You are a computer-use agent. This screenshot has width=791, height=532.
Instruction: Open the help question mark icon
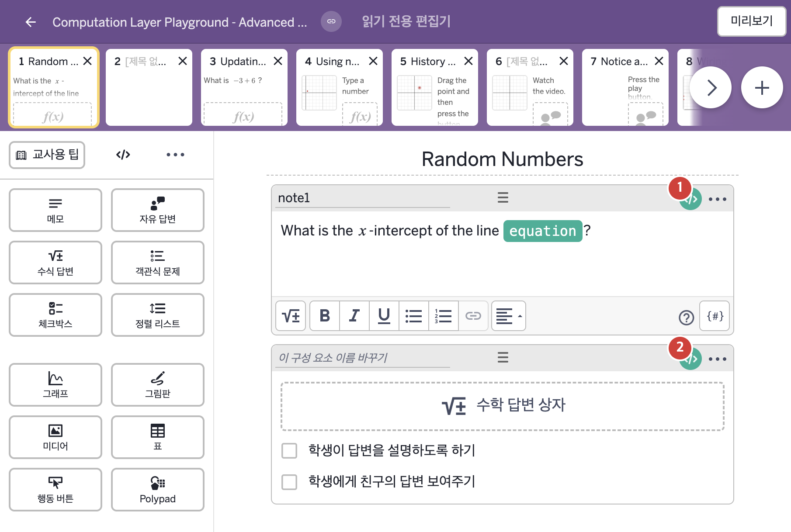687,318
